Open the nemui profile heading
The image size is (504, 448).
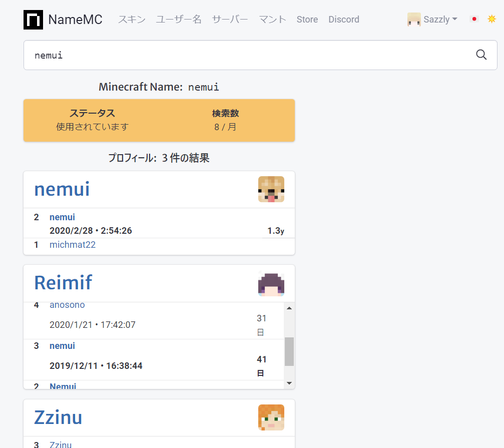[x=62, y=189]
